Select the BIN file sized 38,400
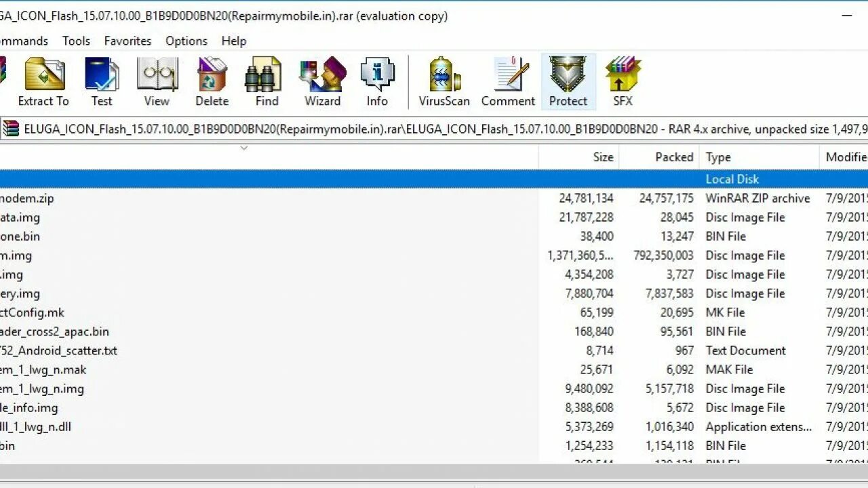Viewport: 868px width, 488px height. point(434,237)
